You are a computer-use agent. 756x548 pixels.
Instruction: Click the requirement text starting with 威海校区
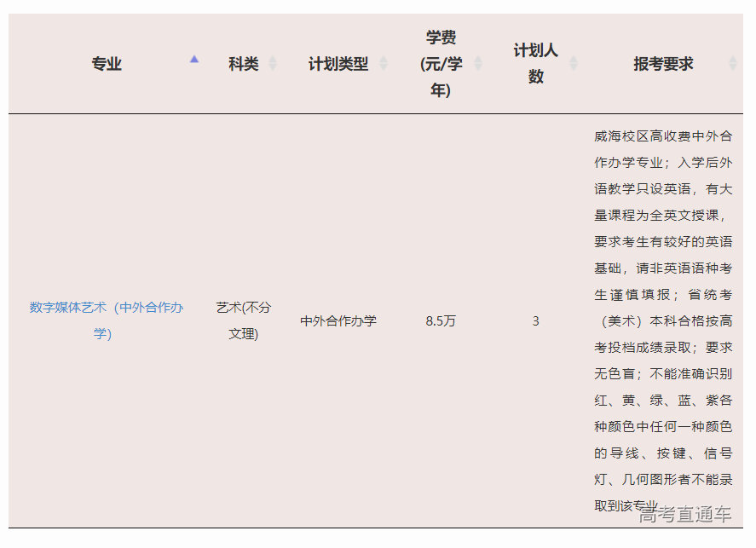(x=662, y=136)
